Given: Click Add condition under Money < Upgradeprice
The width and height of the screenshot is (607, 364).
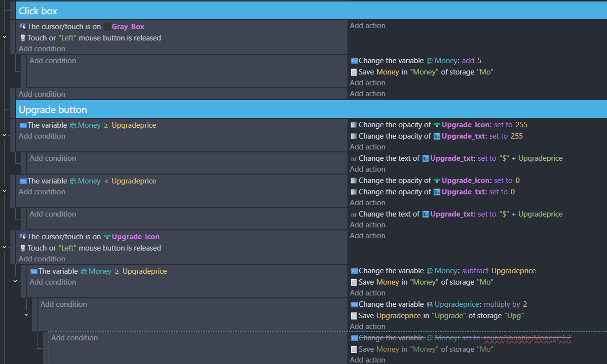Looking at the screenshot, I should pos(42,192).
